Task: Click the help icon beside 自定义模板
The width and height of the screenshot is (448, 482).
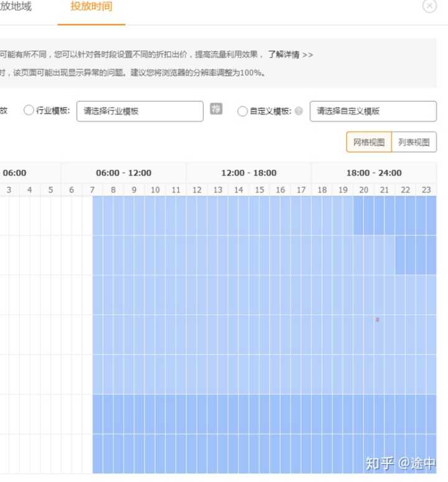Action: [299, 111]
